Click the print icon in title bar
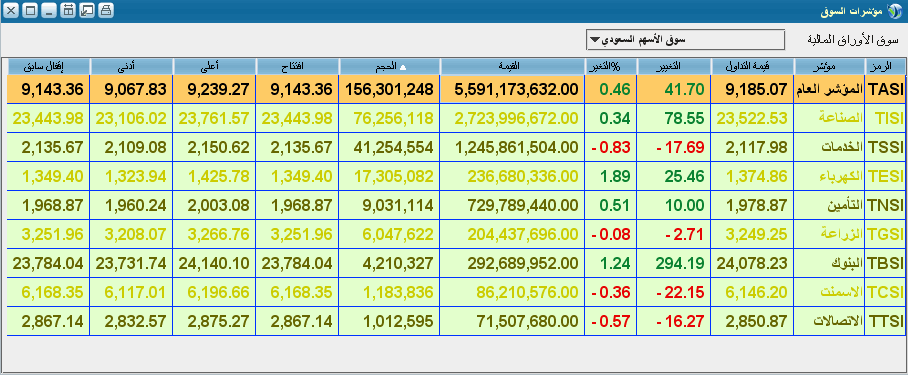This screenshot has height=375, width=908. click(105, 10)
